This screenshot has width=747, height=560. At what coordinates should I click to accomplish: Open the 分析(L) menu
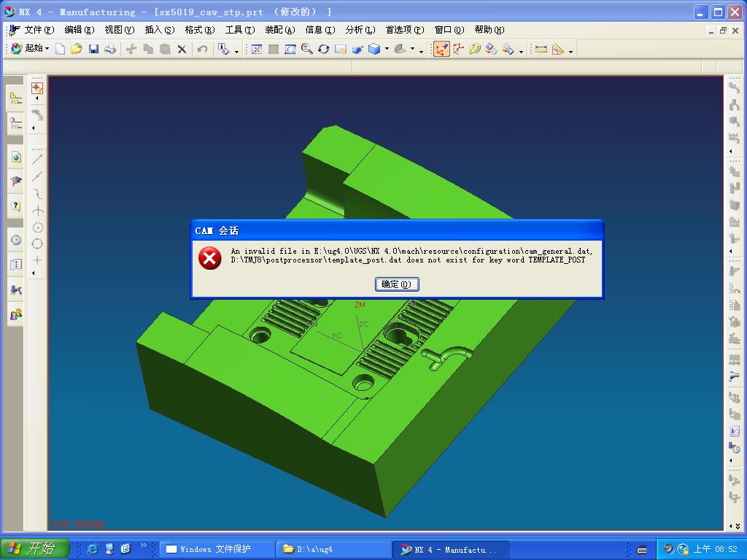tap(360, 30)
